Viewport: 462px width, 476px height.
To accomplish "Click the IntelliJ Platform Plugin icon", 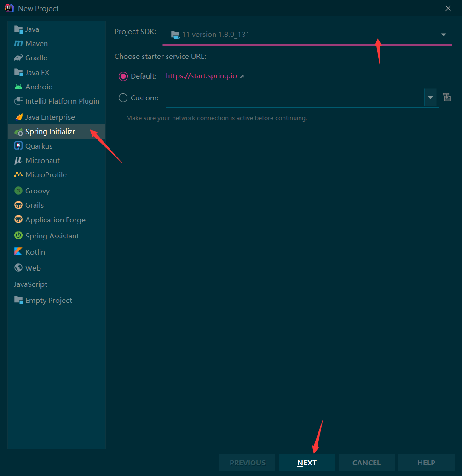I will pos(18,101).
